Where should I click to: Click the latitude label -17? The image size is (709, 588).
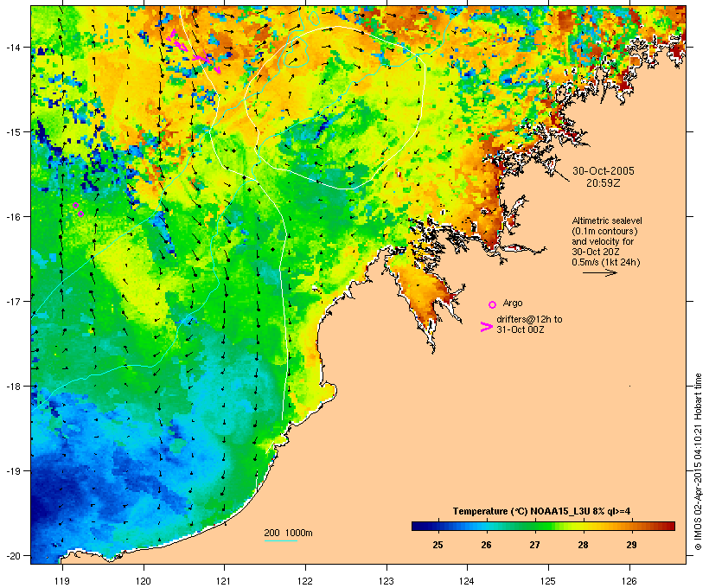pos(12,301)
